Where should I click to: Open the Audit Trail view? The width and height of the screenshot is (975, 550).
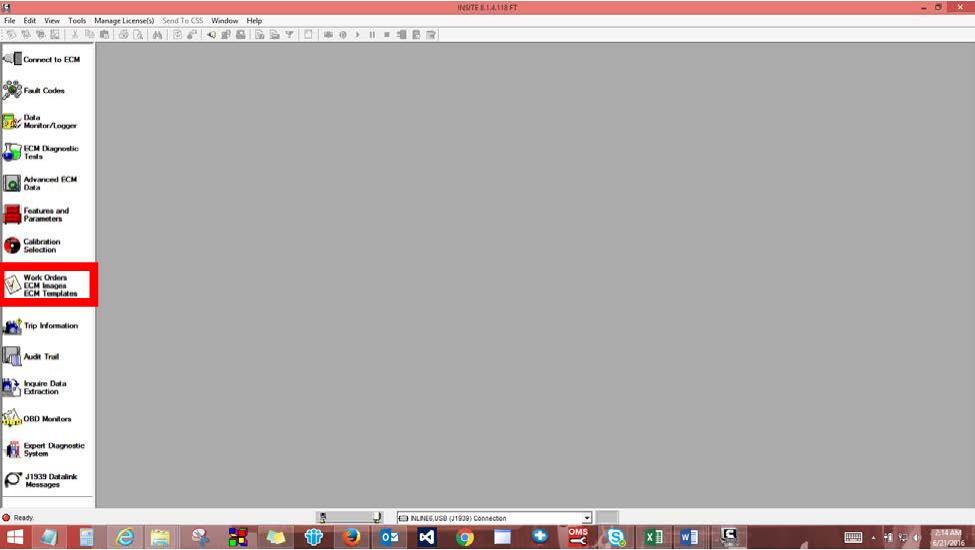pos(31,357)
